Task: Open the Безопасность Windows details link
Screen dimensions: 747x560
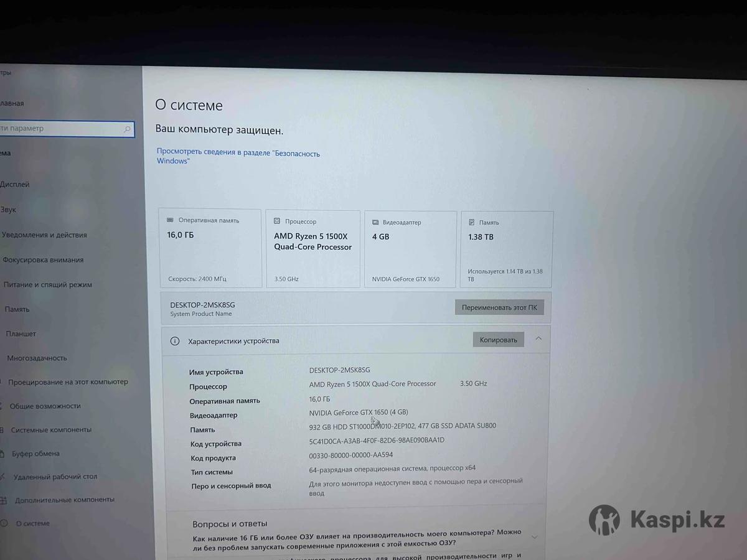Action: 238,157
